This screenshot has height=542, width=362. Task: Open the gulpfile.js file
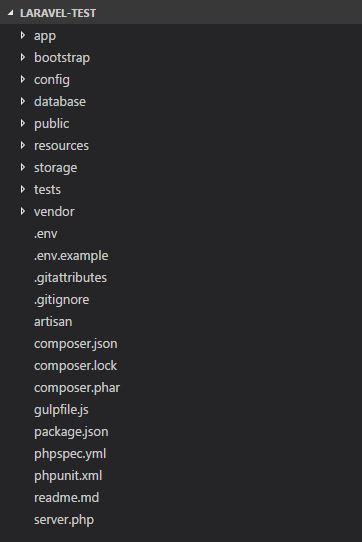[x=61, y=410]
